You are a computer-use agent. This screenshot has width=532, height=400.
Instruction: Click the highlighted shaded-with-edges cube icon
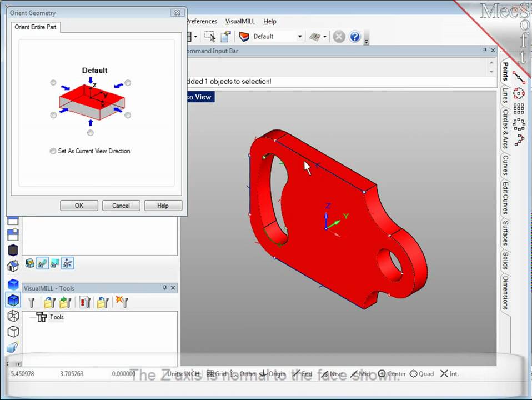coord(13,300)
